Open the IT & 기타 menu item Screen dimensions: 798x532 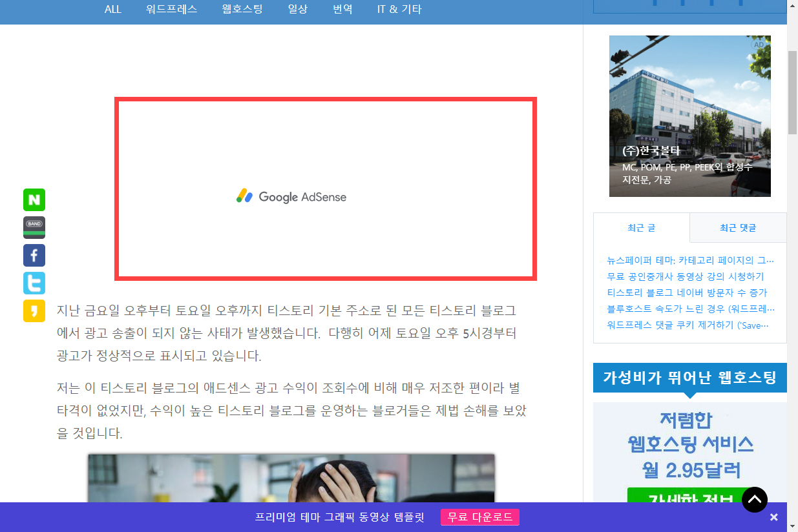point(399,9)
